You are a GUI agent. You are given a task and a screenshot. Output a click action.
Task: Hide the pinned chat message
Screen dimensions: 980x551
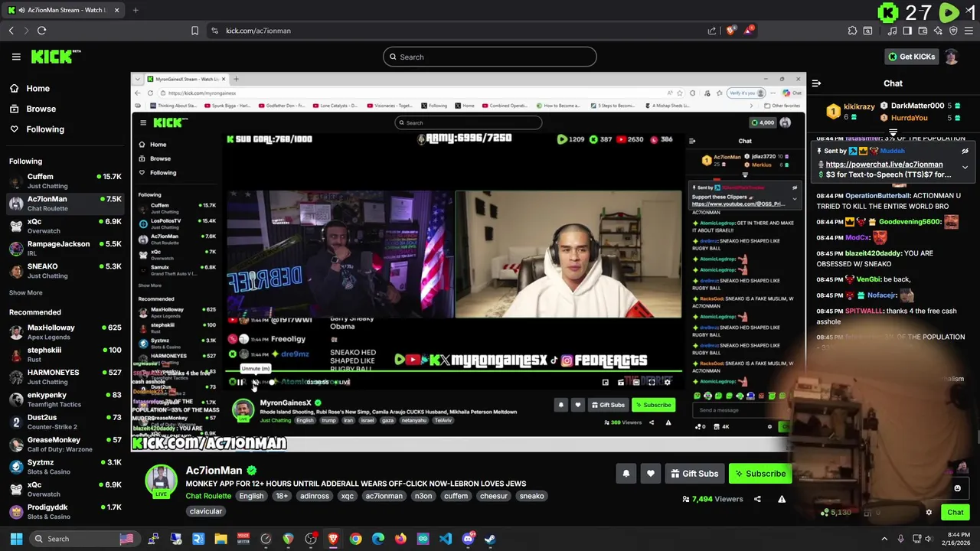coord(965,151)
